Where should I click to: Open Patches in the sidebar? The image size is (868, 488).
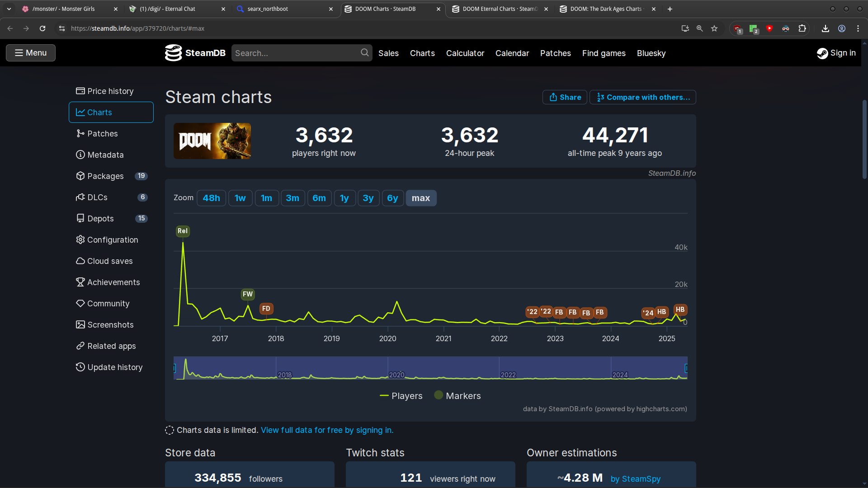coord(111,133)
